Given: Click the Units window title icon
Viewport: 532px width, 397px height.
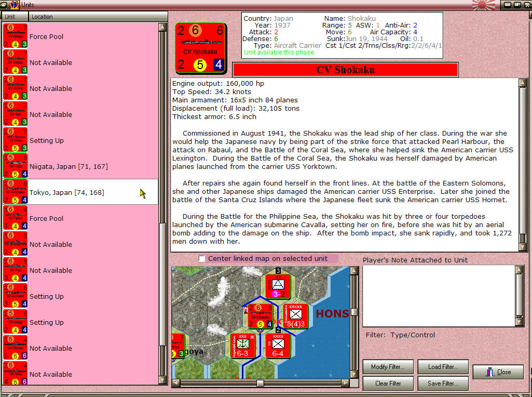Looking at the screenshot, I should point(15,5).
